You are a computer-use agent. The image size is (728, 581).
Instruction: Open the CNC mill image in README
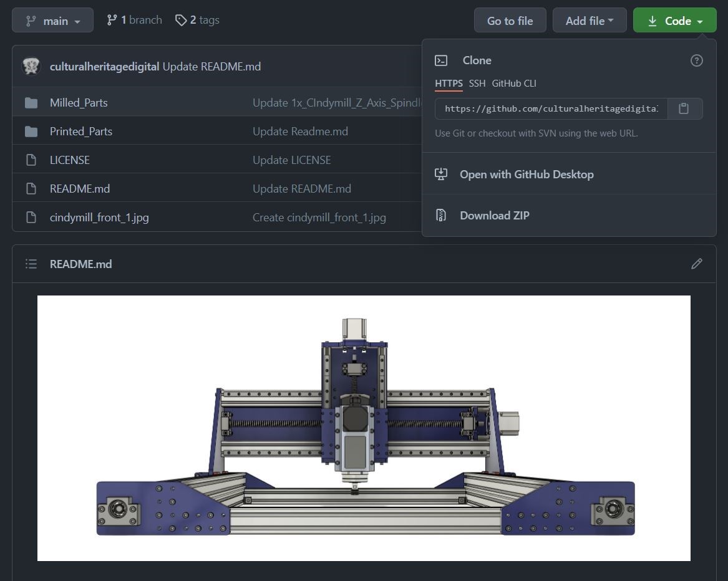tap(364, 428)
